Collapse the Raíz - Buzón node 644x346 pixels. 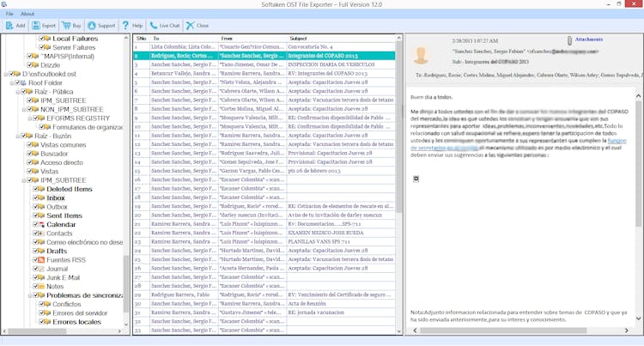click(18, 136)
